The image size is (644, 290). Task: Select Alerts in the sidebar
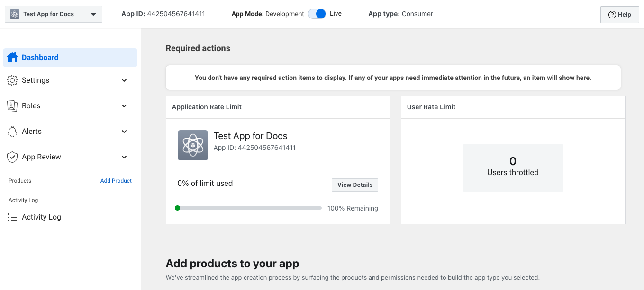[x=70, y=132]
